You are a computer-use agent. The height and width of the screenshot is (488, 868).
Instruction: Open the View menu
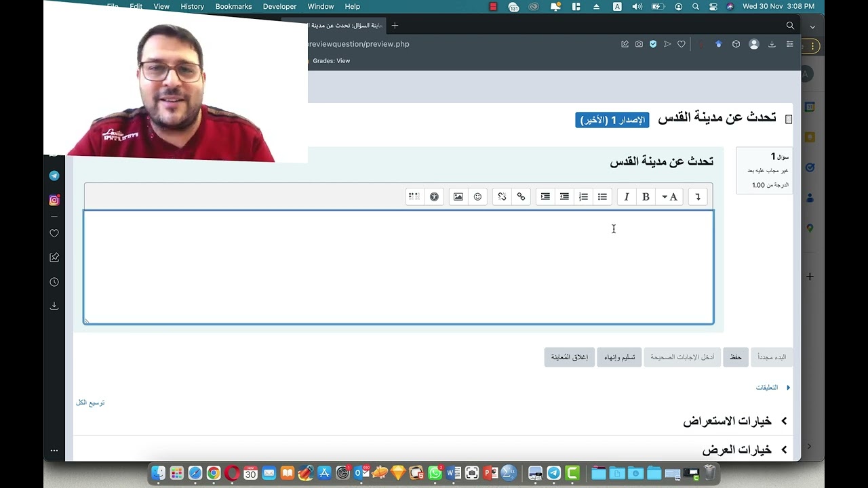(161, 6)
